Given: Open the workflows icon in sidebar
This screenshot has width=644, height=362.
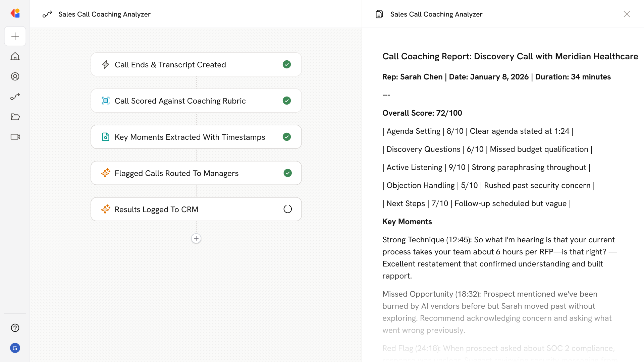Looking at the screenshot, I should (x=15, y=97).
